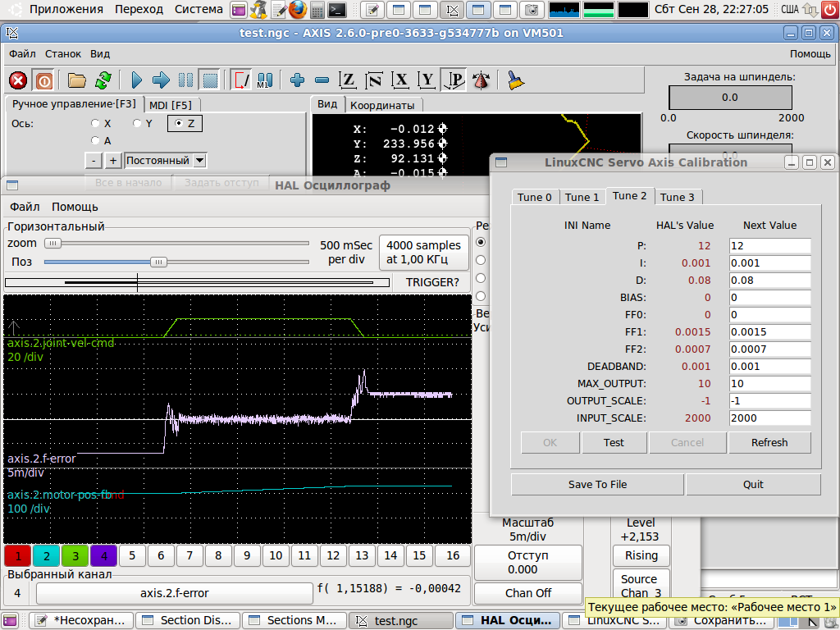Click the axis.2.f-error source name button

[175, 593]
